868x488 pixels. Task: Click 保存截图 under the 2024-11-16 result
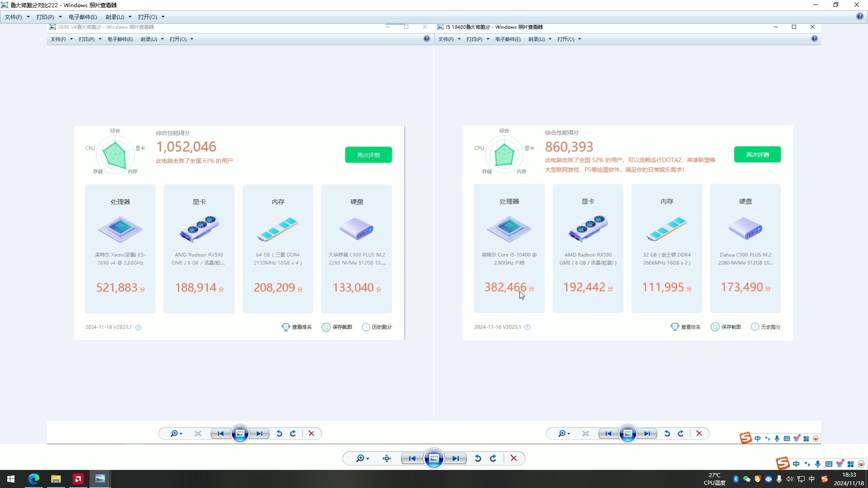coord(726,327)
